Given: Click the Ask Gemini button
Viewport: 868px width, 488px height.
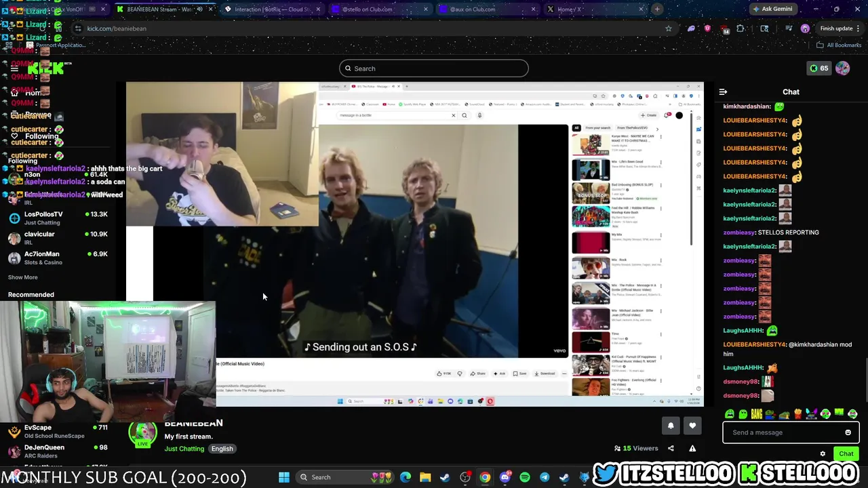Looking at the screenshot, I should click(772, 9).
